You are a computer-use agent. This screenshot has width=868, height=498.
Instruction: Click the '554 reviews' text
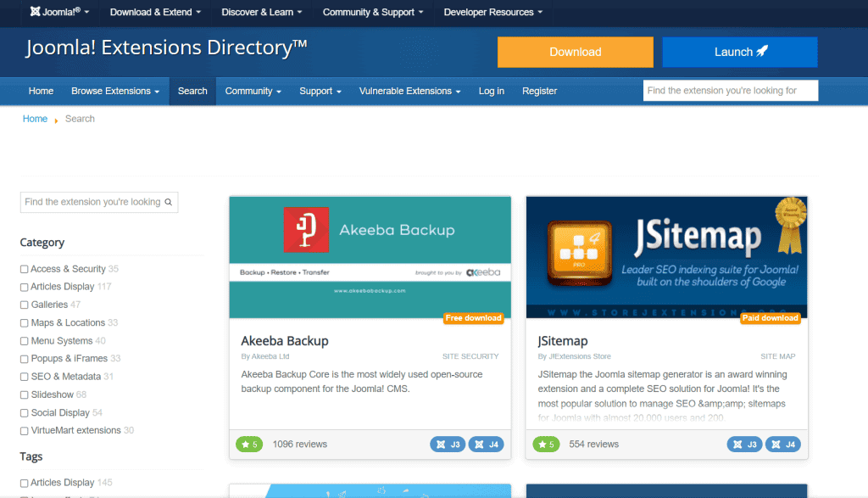tap(594, 445)
